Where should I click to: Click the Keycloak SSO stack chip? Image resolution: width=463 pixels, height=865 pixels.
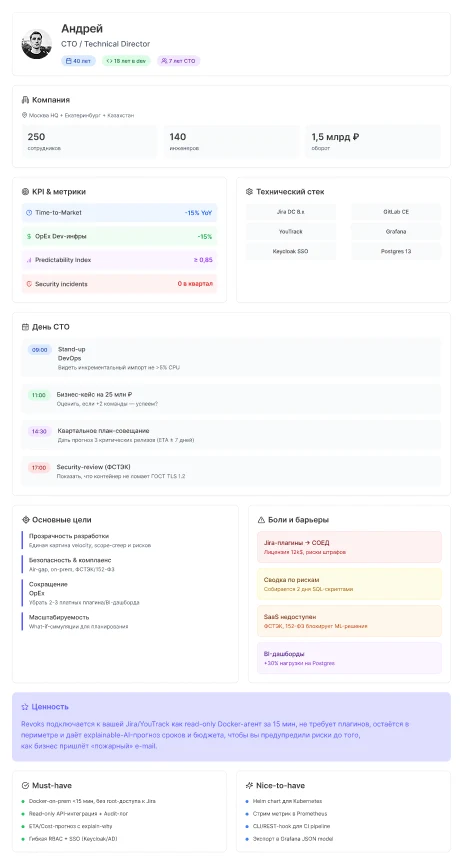(x=291, y=251)
